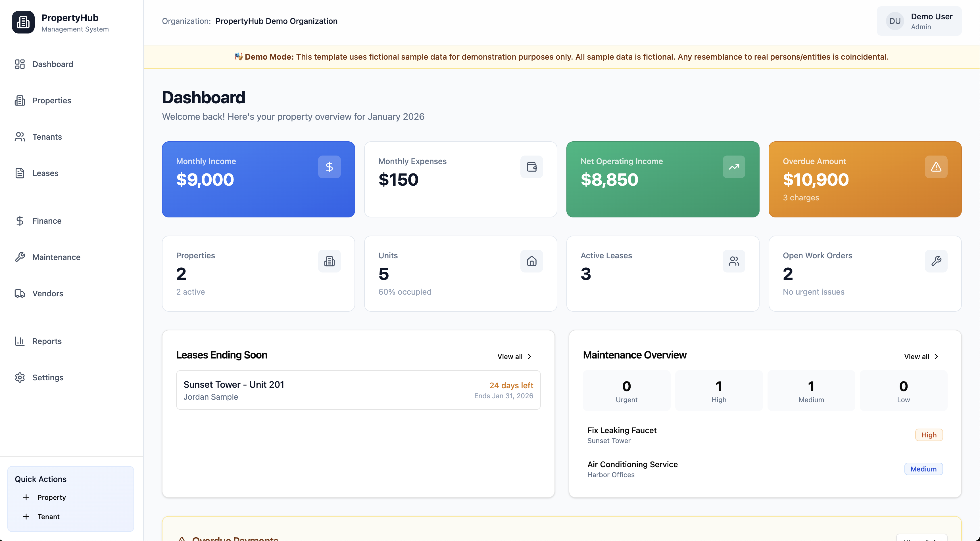Click the house icon on Units card
The width and height of the screenshot is (980, 541).
coord(531,261)
